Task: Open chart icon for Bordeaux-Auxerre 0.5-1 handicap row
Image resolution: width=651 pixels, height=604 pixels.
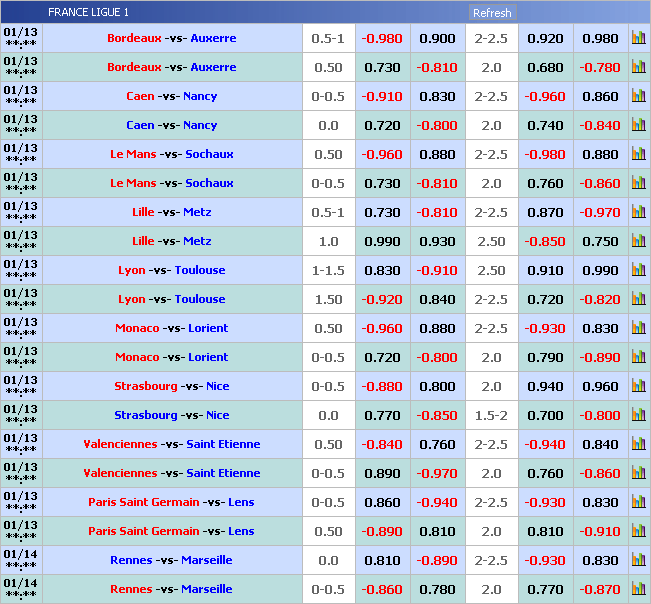Action: (638, 38)
